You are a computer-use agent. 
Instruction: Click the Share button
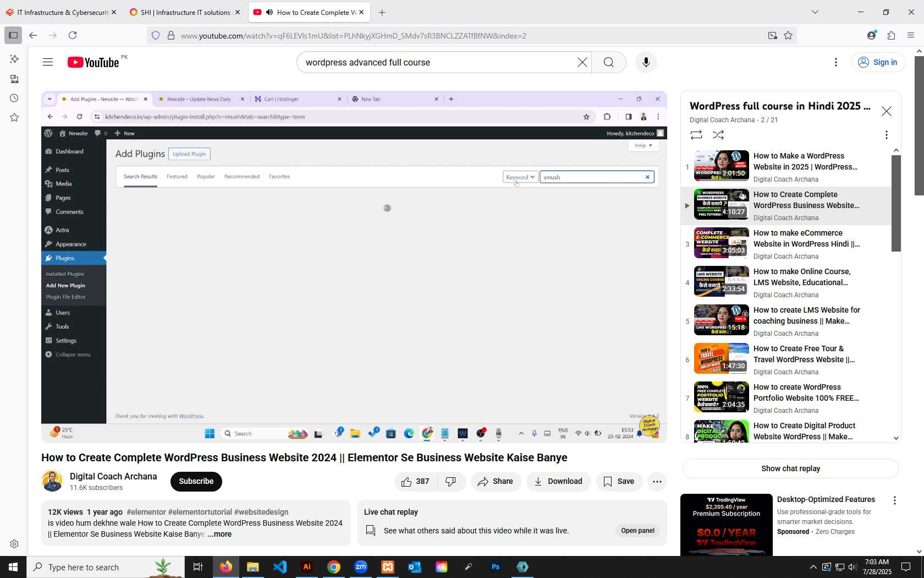coord(496,482)
